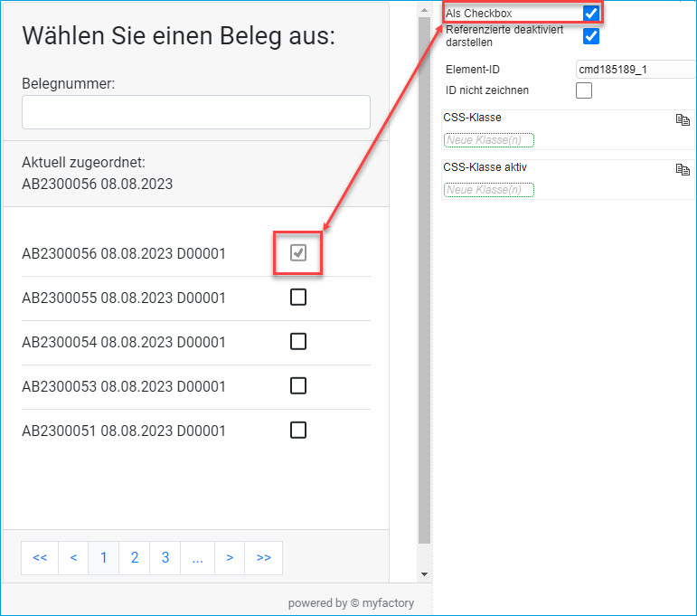Click the scrollbar down arrow

[424, 573]
